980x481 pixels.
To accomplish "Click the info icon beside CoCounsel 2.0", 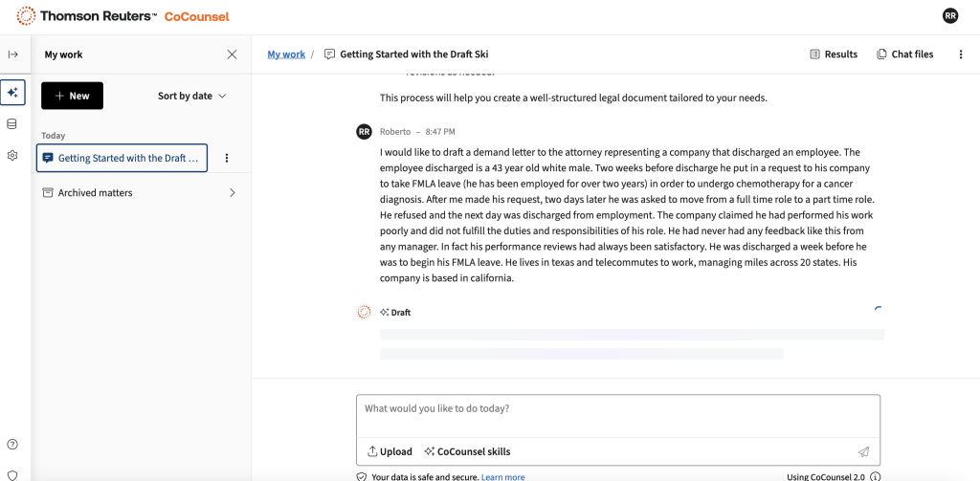I will pos(875,476).
